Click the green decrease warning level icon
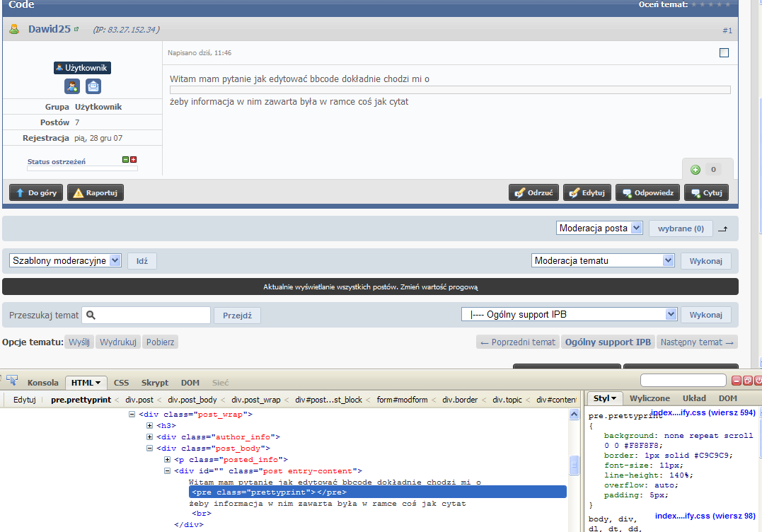The width and height of the screenshot is (762, 532). tap(126, 160)
